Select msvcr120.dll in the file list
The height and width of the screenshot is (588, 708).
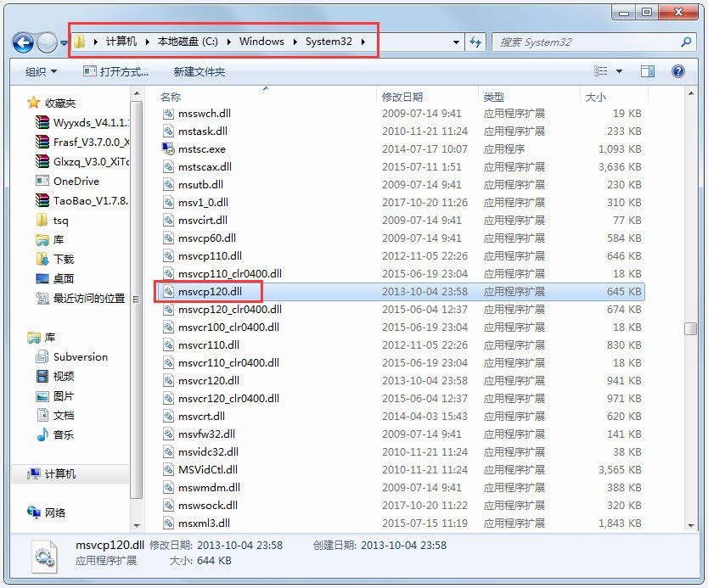[209, 380]
